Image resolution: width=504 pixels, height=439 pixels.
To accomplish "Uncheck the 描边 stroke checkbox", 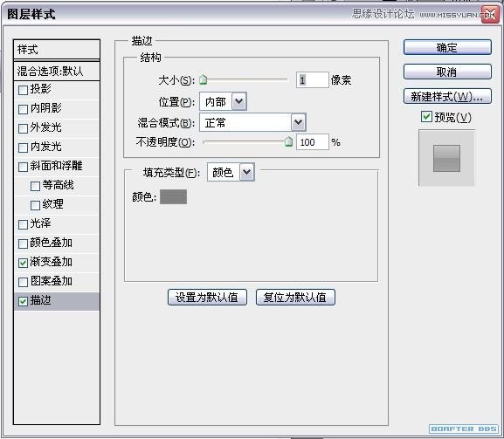I will pos(23,301).
